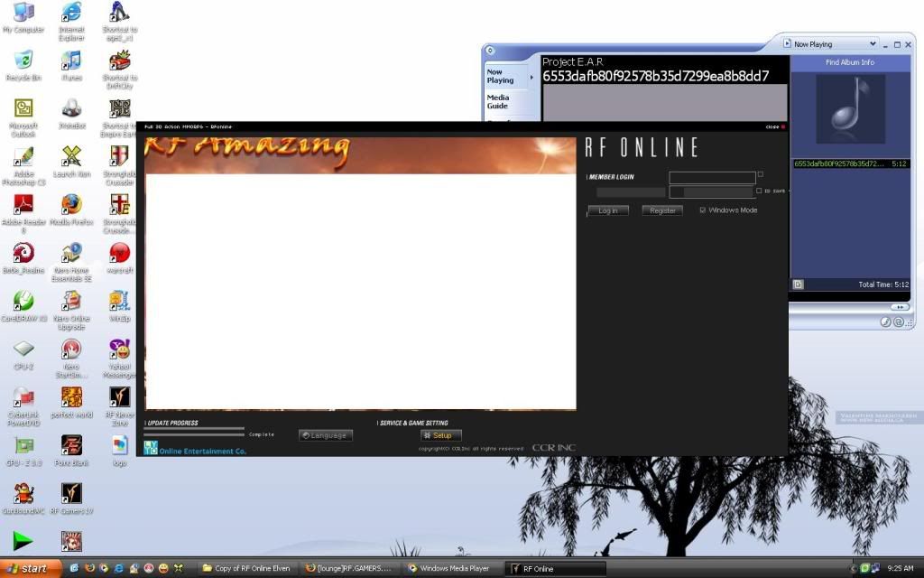Open Launch Ran desktop shortcut
The image size is (924, 578).
point(71,162)
